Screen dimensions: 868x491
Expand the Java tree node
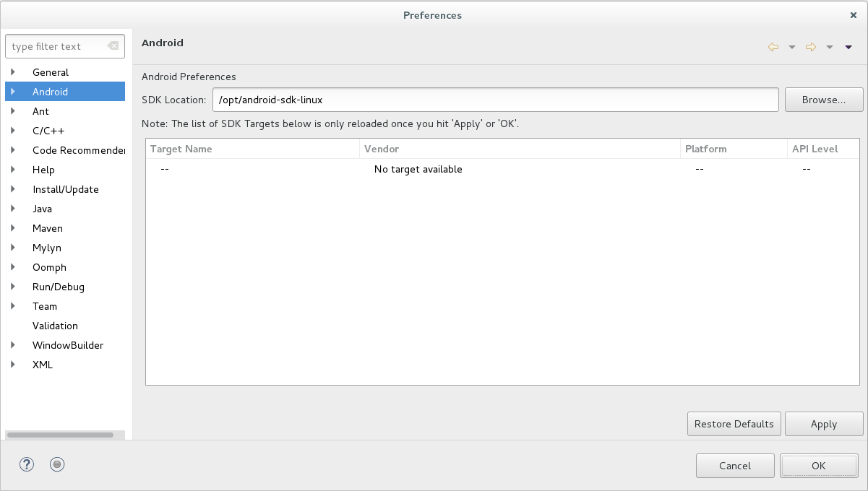(13, 209)
